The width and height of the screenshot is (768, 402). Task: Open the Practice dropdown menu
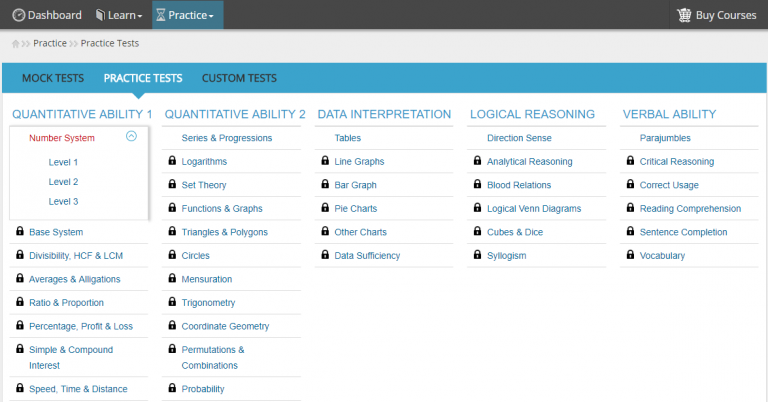[x=187, y=15]
